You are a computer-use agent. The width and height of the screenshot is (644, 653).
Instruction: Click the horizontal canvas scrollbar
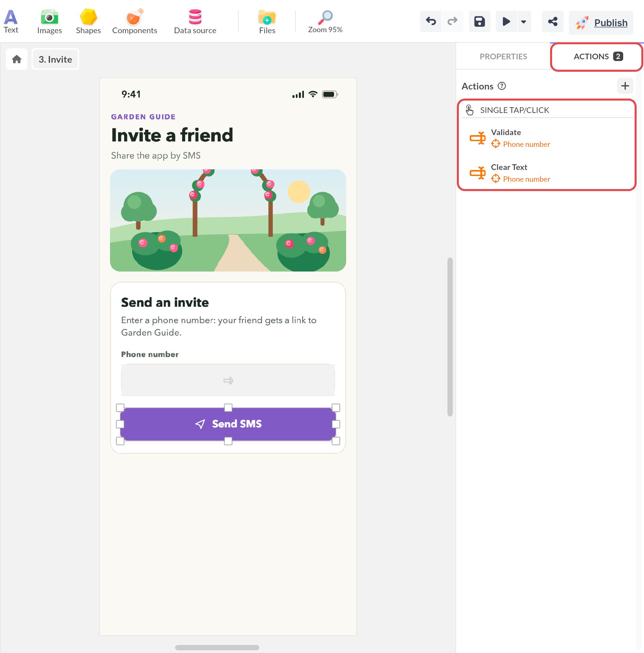coord(217,647)
